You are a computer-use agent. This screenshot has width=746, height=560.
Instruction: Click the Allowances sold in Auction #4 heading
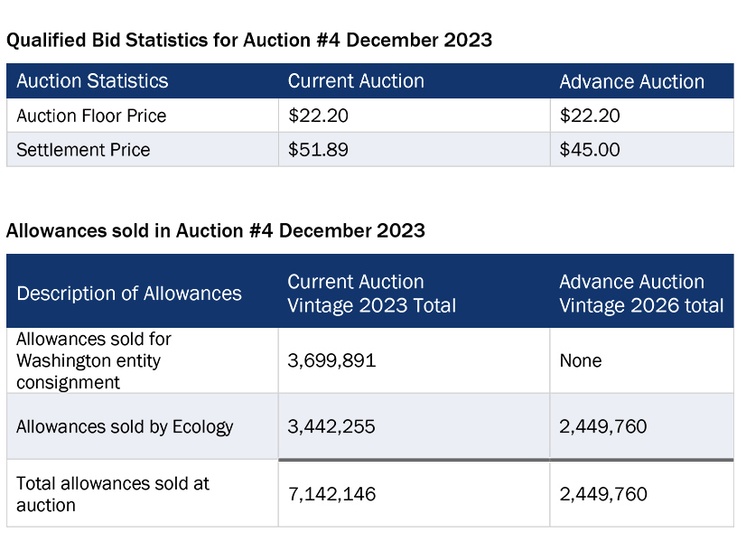click(216, 230)
